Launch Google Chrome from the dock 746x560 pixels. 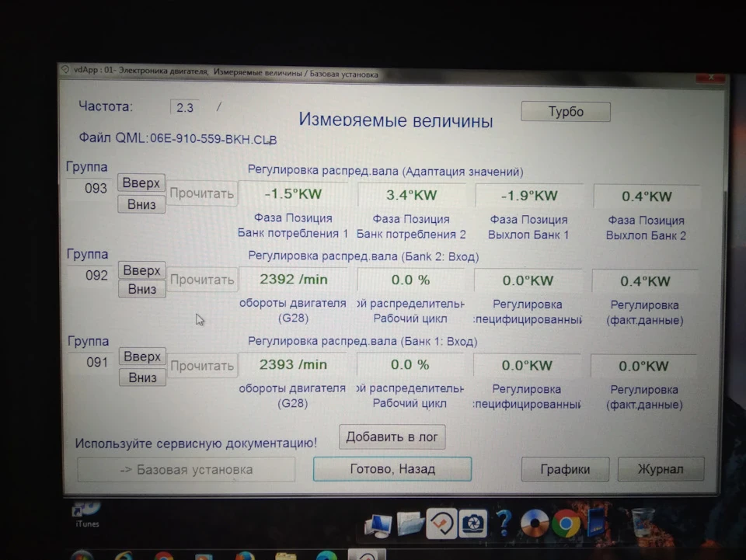pos(566,523)
